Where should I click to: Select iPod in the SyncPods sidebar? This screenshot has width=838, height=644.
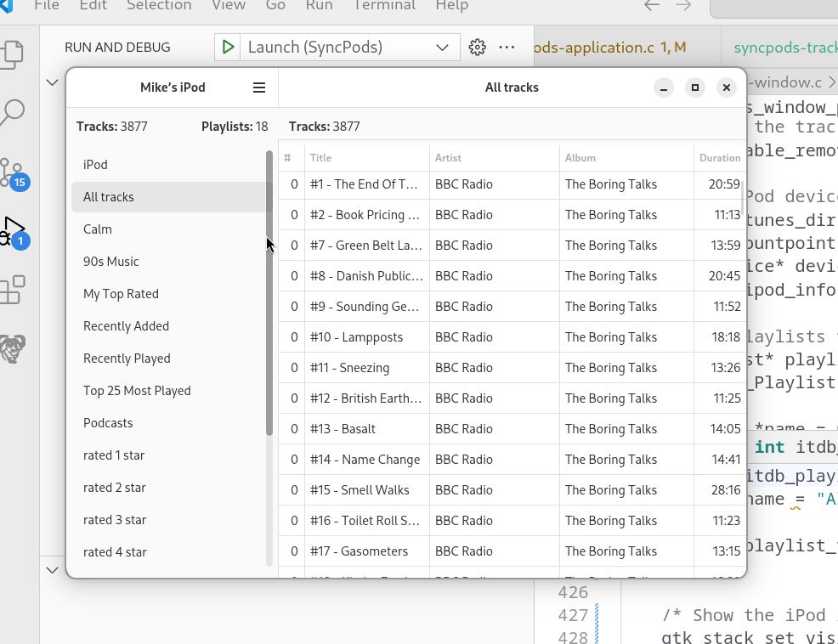click(168, 165)
